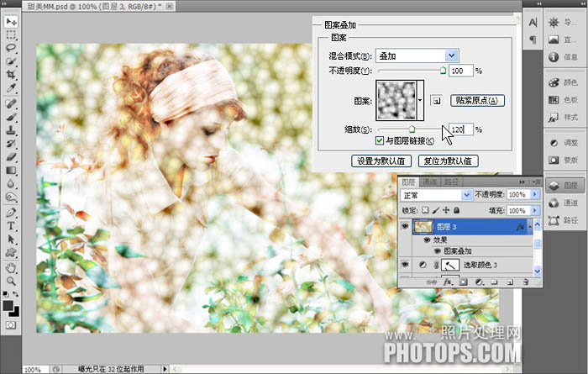Open the 调整 Adjustments panel
The image size is (588, 374).
[564, 143]
